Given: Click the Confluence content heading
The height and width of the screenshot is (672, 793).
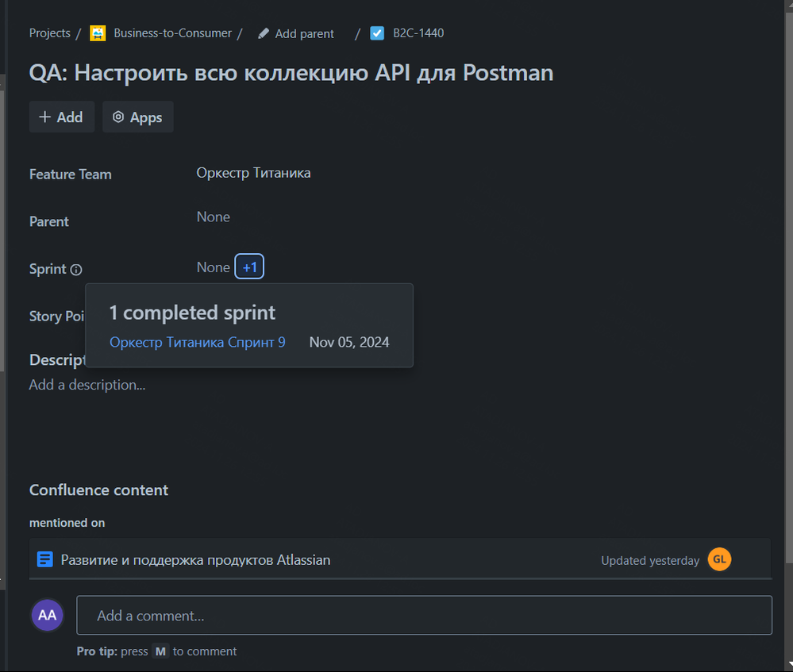Looking at the screenshot, I should [x=98, y=490].
